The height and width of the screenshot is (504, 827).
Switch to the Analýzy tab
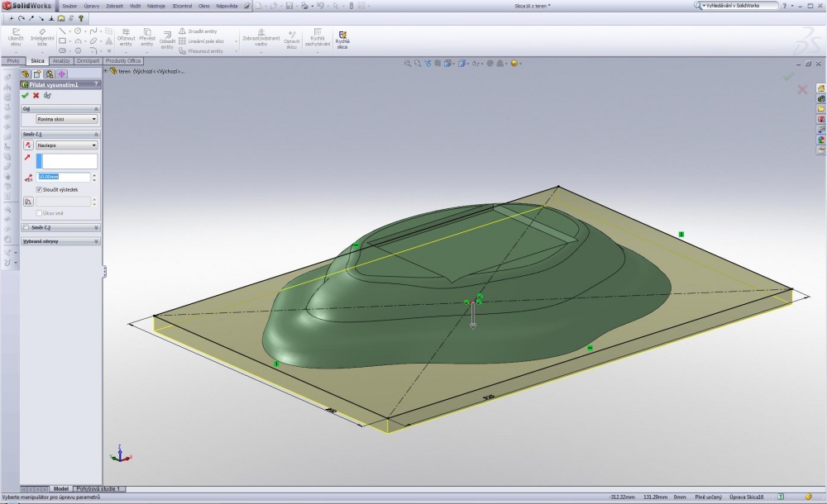pos(61,60)
